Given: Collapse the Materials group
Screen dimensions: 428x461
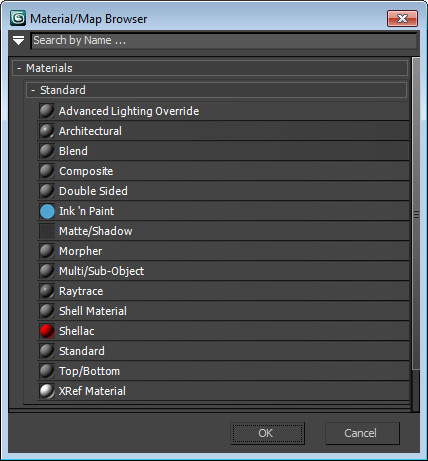Looking at the screenshot, I should tap(19, 68).
